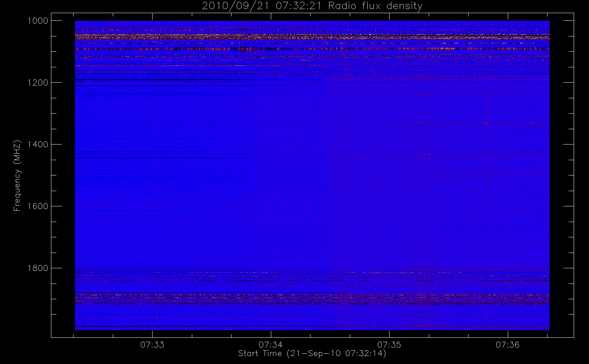Click the 1000 frequency tick label

[38, 21]
